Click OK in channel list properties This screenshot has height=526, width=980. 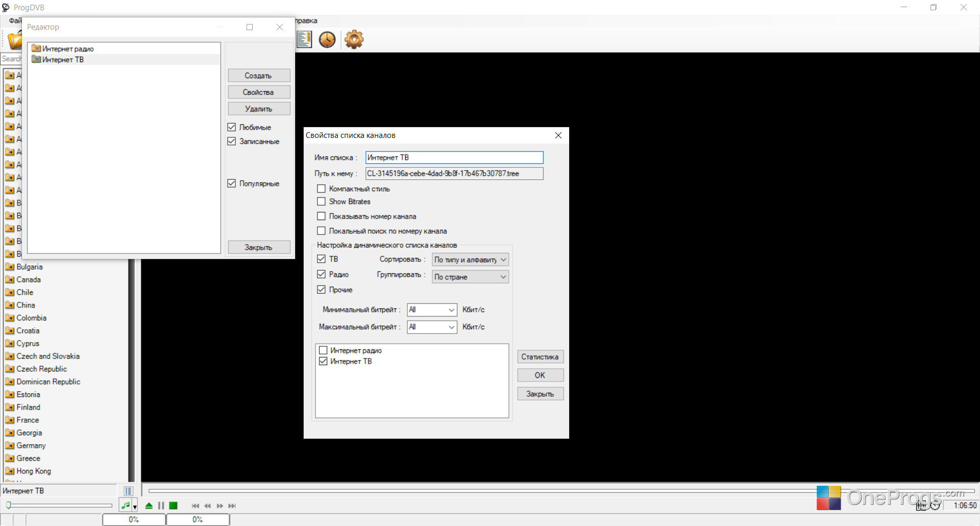[x=540, y=375]
